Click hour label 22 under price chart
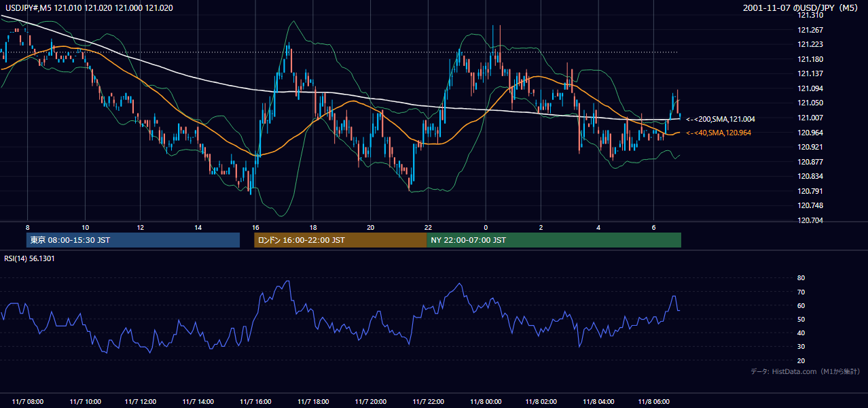The width and height of the screenshot is (868, 408). tap(428, 227)
